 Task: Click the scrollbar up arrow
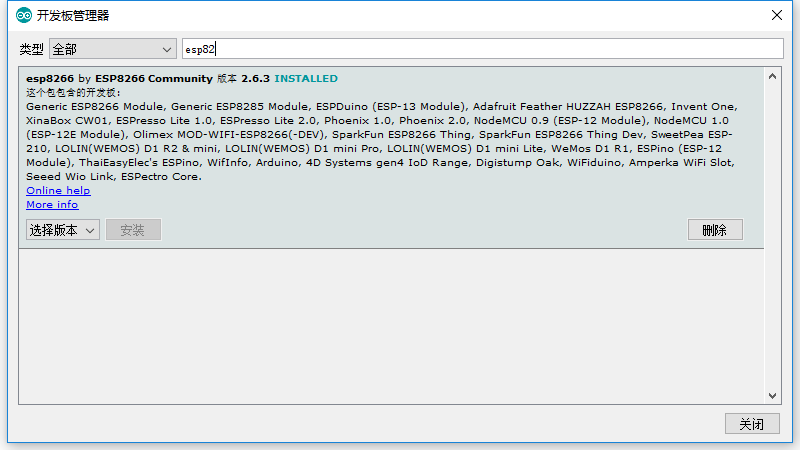pyautogui.click(x=772, y=77)
